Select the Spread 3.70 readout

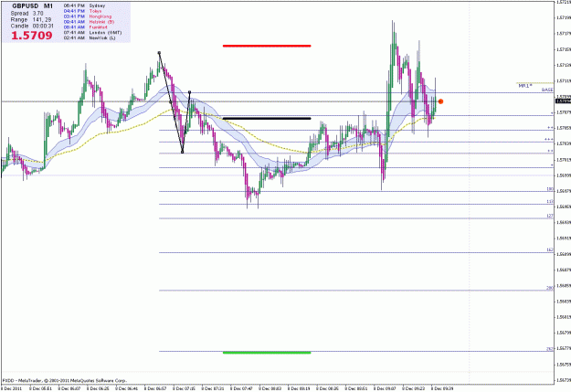pos(26,13)
